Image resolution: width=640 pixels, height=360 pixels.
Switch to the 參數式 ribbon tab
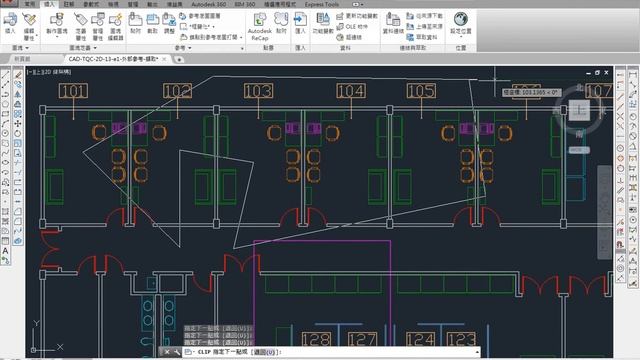tap(91, 4)
